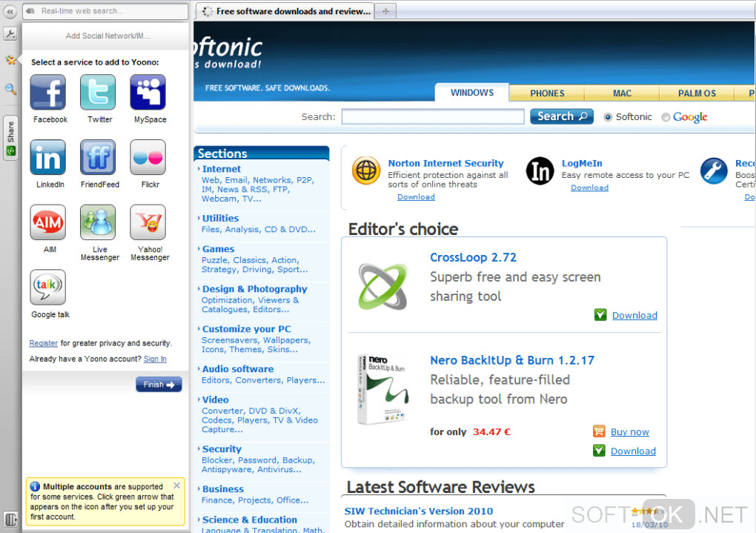Switch to the WINDOWS tab
This screenshot has height=533, width=756.
click(472, 93)
